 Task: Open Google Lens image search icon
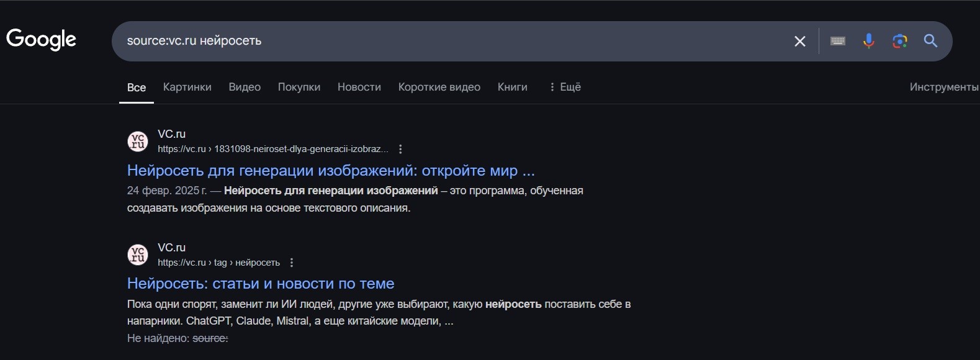pyautogui.click(x=900, y=41)
